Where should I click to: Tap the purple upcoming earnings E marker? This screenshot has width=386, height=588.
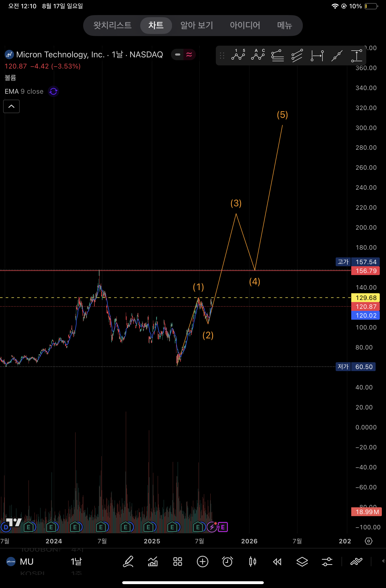(x=223, y=527)
